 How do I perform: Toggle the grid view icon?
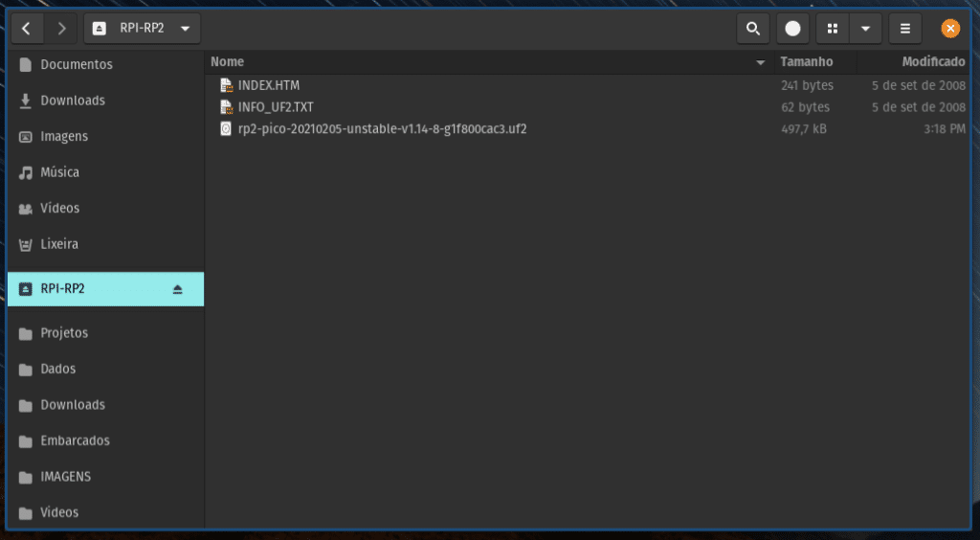[832, 29]
